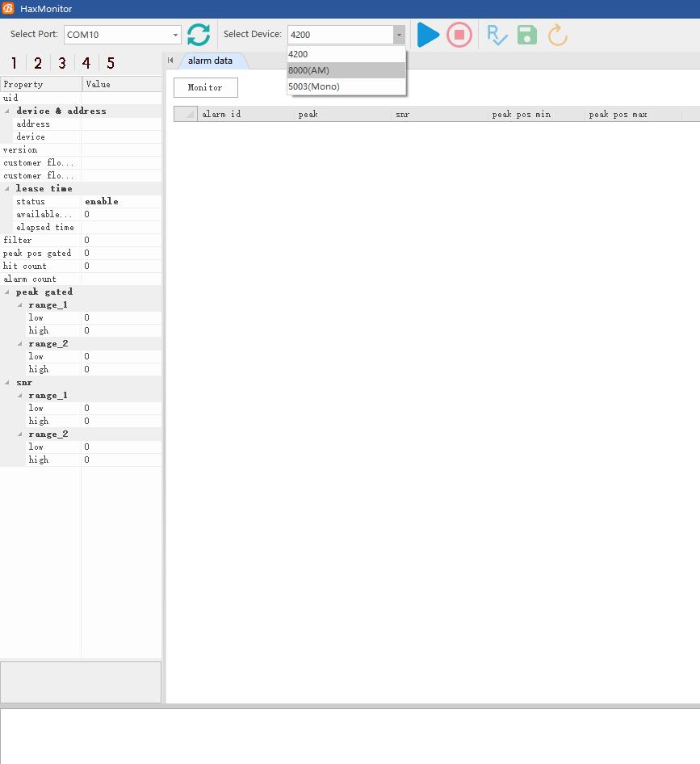Select the hit count property row
The image size is (700, 764).
click(81, 266)
